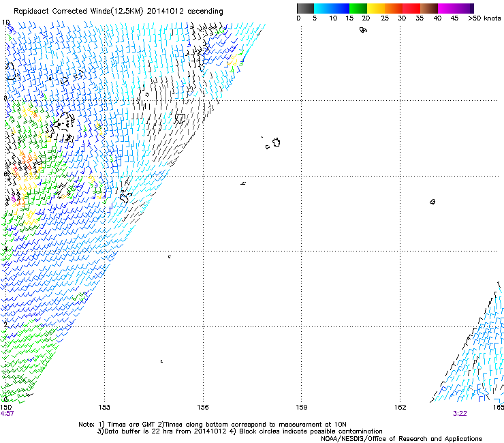Click the longitude label '153'
Viewport: 504px width, 443px height.
104,408
